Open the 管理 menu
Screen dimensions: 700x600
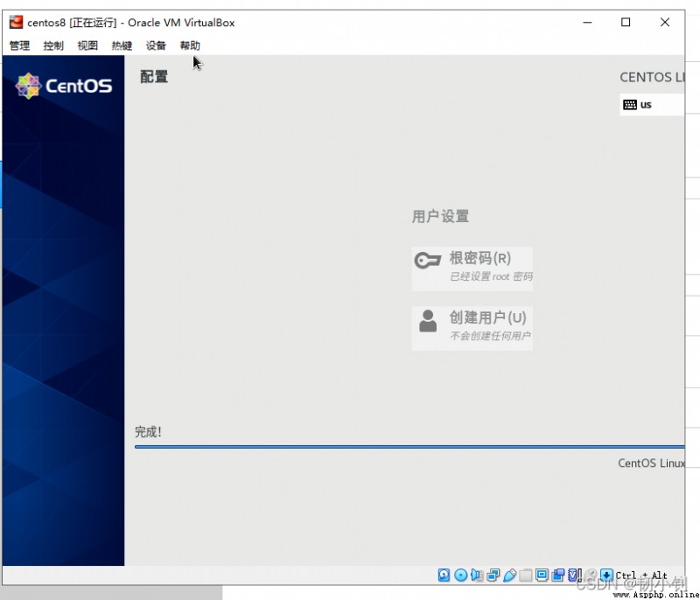coord(19,45)
